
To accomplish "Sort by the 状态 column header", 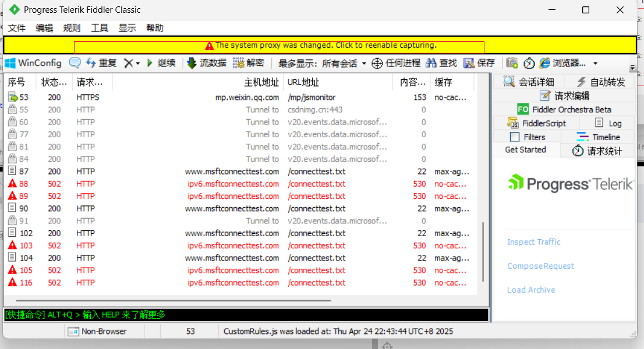I will coord(54,82).
